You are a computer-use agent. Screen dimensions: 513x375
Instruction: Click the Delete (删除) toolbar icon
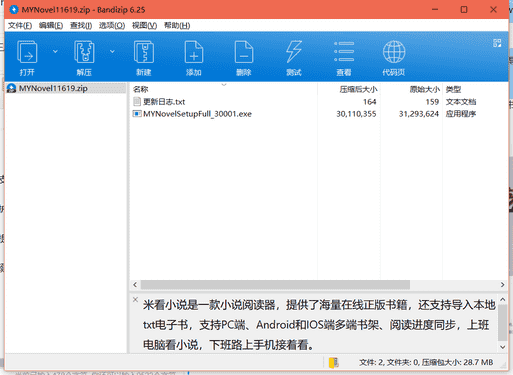click(x=244, y=52)
